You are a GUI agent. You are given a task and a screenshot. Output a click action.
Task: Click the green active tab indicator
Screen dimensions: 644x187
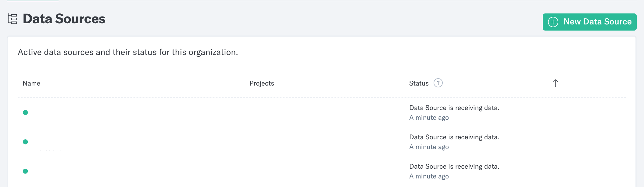pos(33,1)
